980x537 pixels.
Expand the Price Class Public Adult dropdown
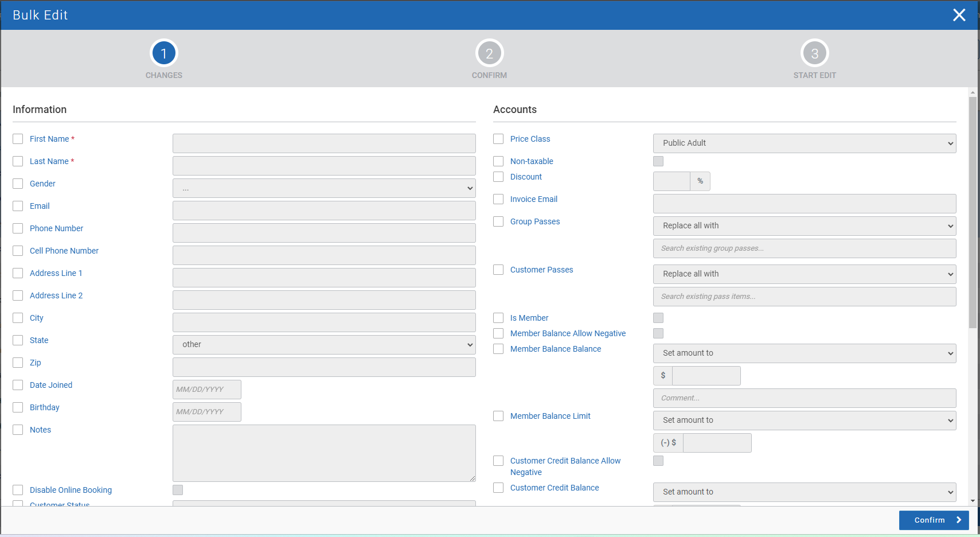click(804, 143)
